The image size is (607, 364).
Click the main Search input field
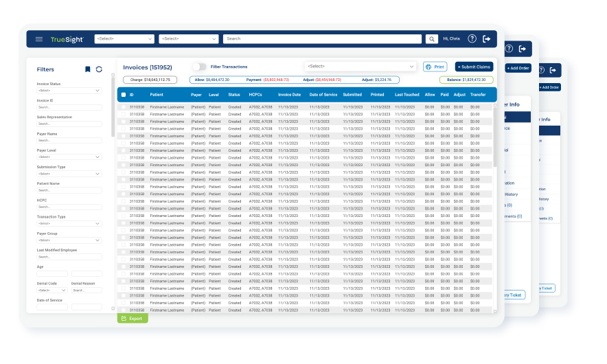coord(322,39)
